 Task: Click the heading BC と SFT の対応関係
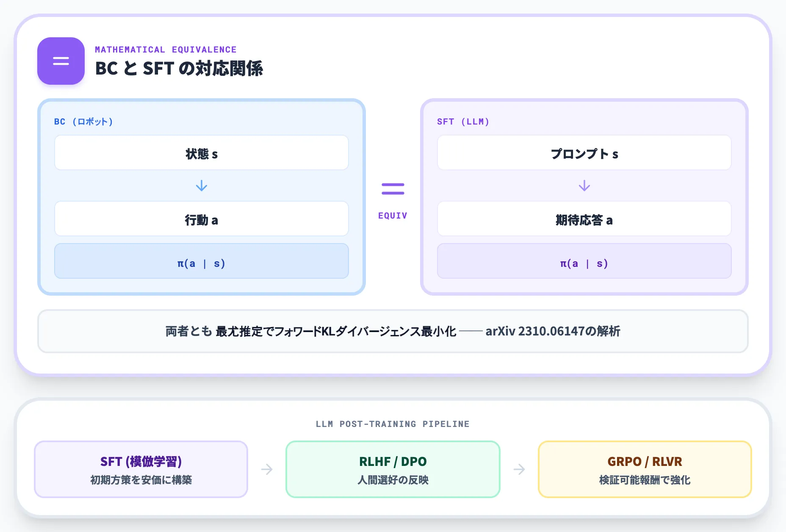179,68
